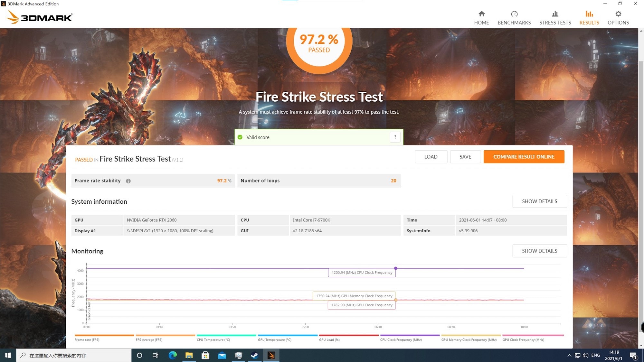Image resolution: width=644 pixels, height=362 pixels.
Task: Click the scrollbar down arrow
Action: coord(641,346)
